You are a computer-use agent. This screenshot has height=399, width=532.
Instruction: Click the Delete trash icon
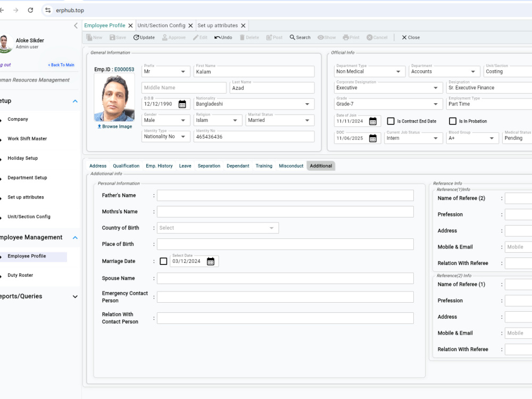point(242,37)
